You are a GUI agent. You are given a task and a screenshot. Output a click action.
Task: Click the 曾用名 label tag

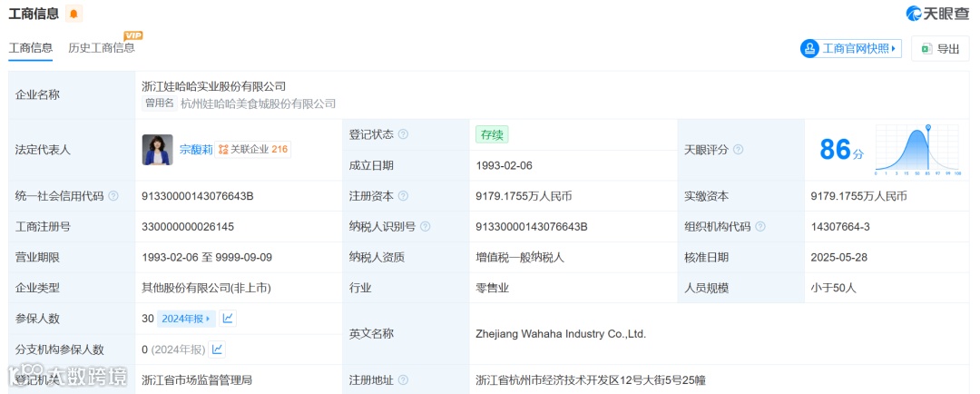coord(160,103)
